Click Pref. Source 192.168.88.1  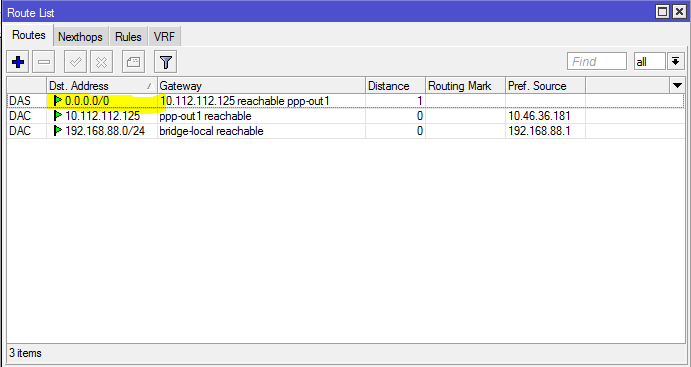539,131
